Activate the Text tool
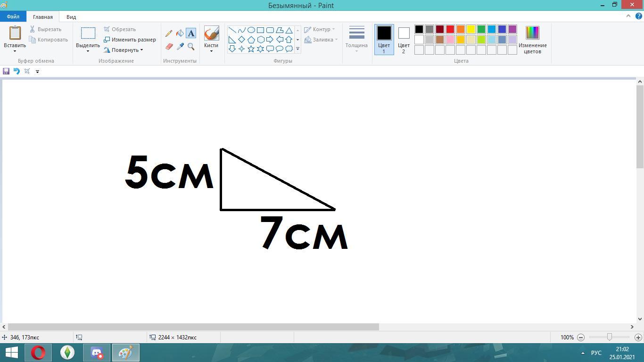 coord(191,33)
